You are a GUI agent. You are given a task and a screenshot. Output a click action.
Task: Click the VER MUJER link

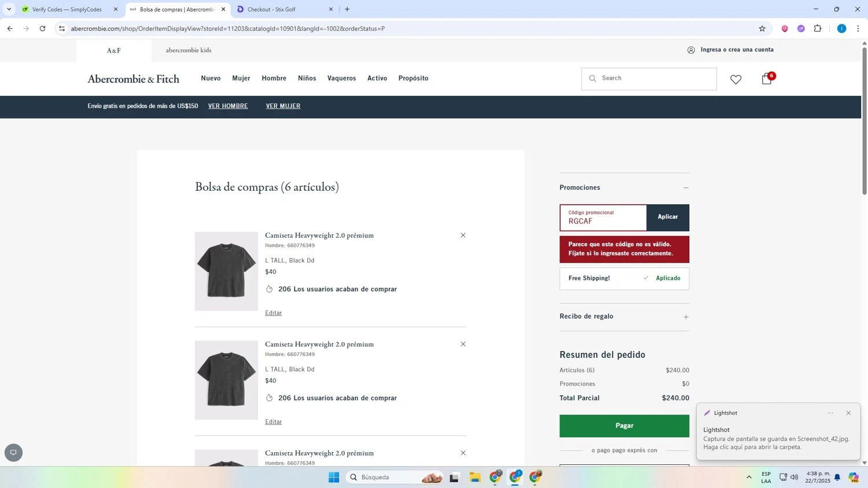(x=283, y=106)
